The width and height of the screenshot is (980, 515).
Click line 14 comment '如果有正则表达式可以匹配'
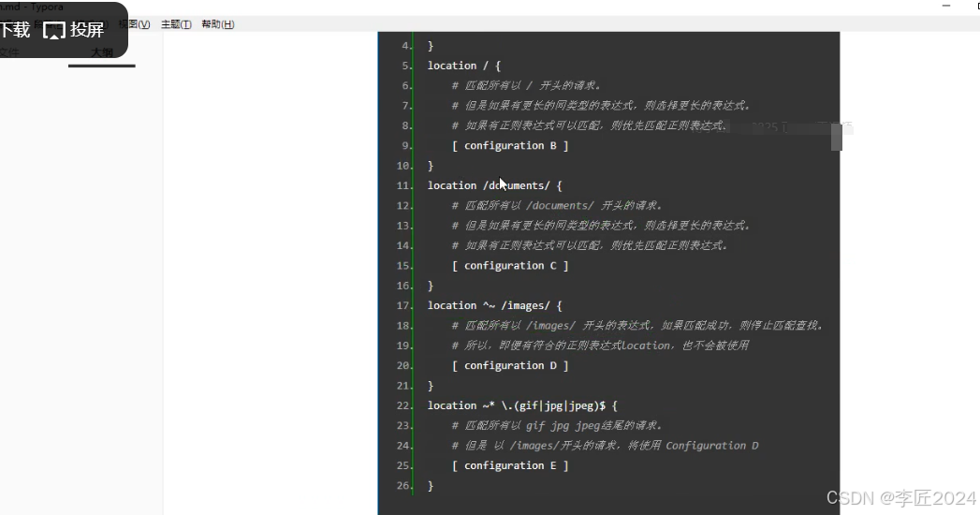point(590,245)
